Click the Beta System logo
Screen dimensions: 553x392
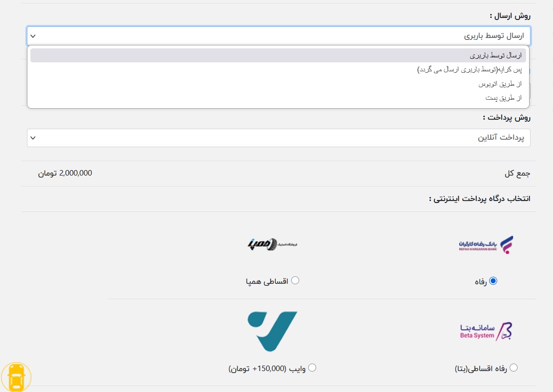485,331
